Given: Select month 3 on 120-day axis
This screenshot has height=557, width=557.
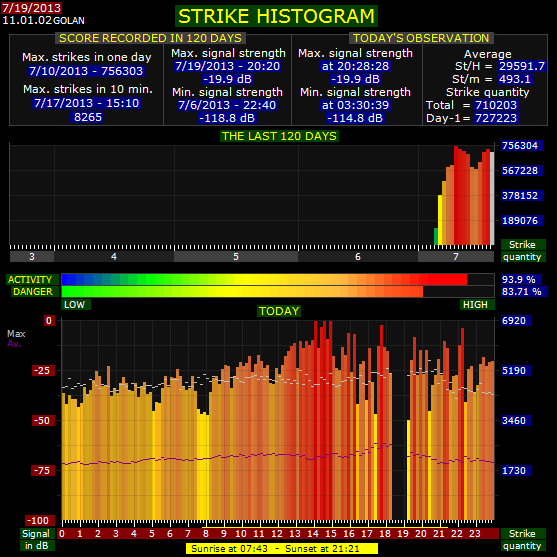Looking at the screenshot, I should click(32, 256).
